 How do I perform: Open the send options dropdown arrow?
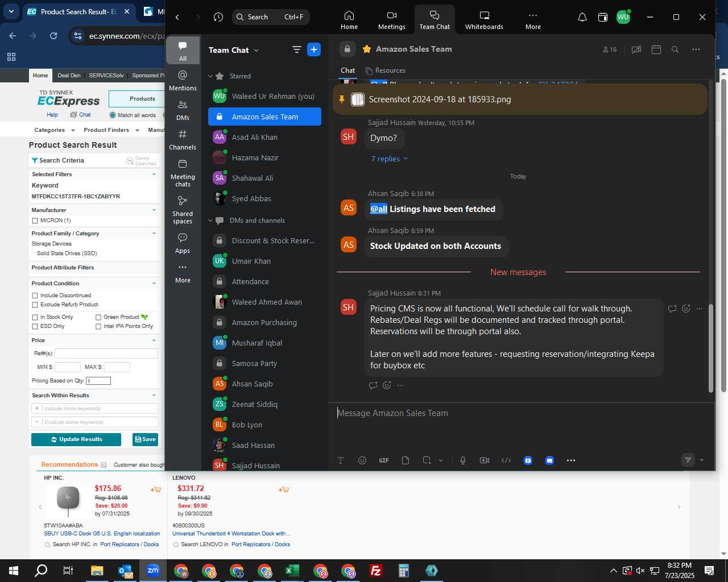702,460
